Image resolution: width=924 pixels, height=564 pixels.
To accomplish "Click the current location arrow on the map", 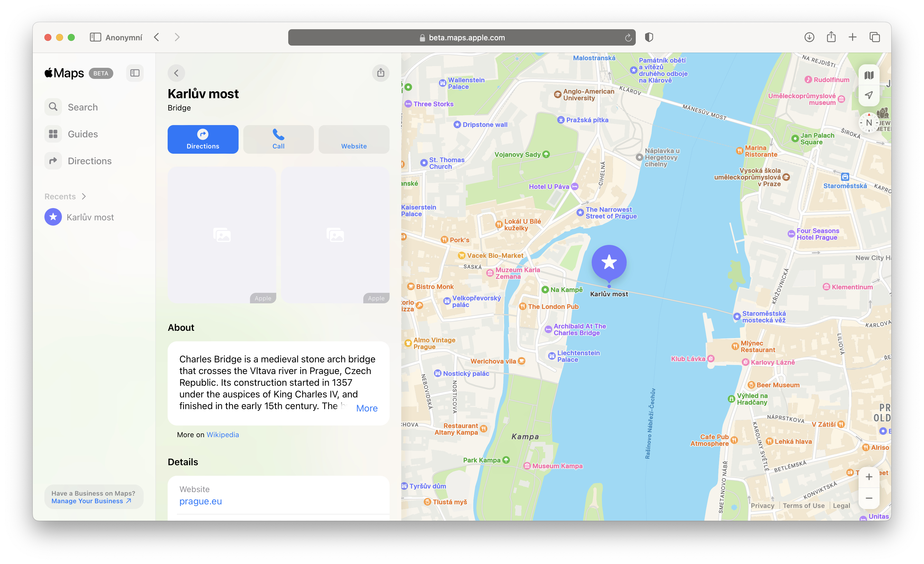I will click(x=869, y=95).
